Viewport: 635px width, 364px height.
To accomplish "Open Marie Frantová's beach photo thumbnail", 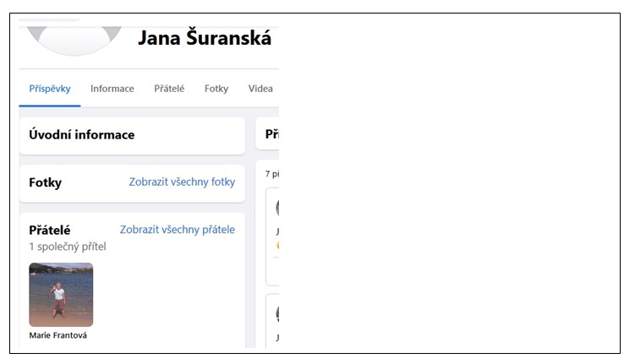I will 61,295.
